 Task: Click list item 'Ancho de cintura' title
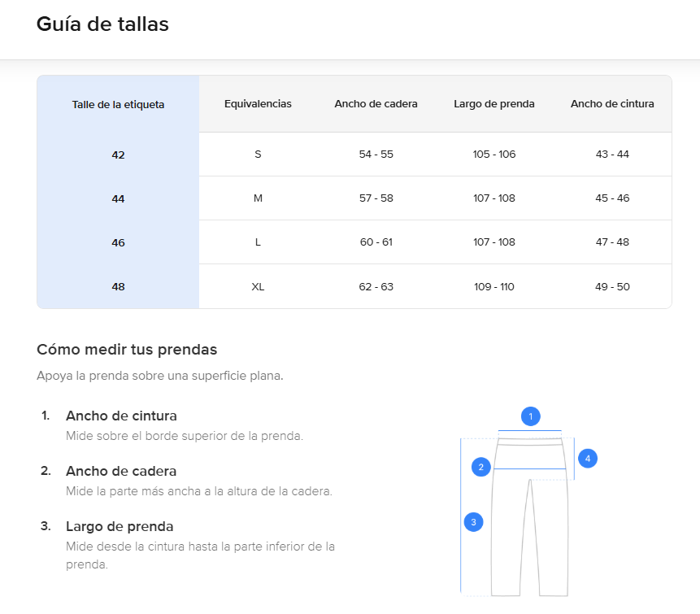[121, 416]
